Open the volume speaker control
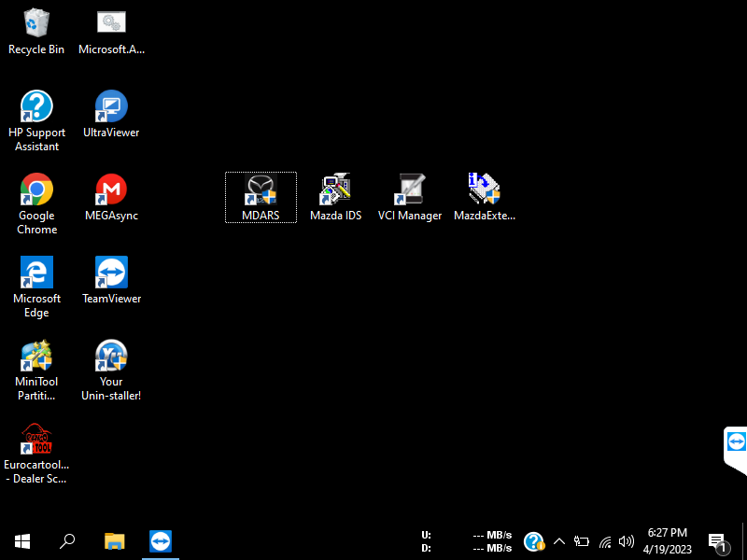 (x=626, y=541)
